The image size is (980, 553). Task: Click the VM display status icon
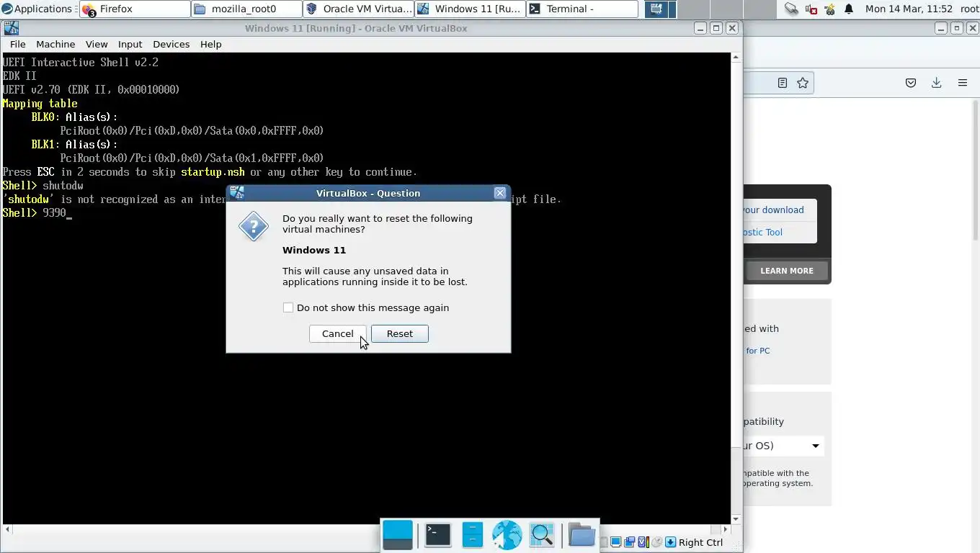[616, 542]
